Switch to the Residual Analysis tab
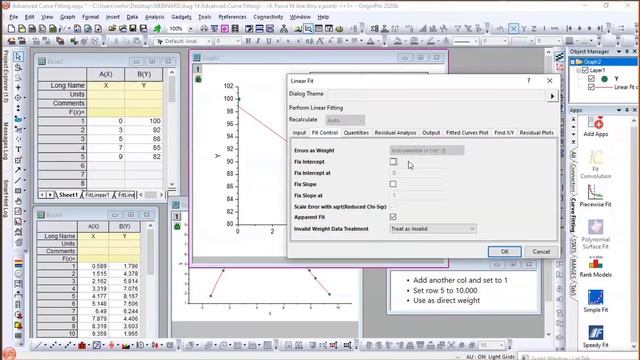The image size is (640, 360). (395, 133)
